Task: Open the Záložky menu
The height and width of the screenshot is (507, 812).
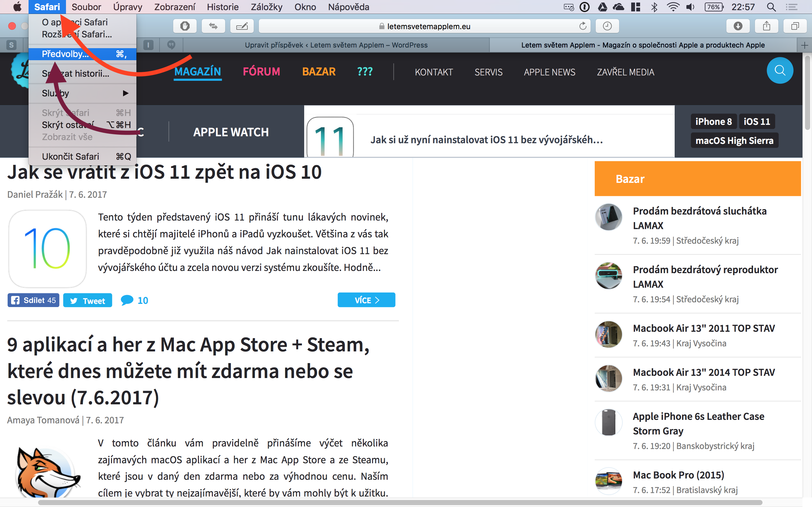Action: (x=266, y=7)
